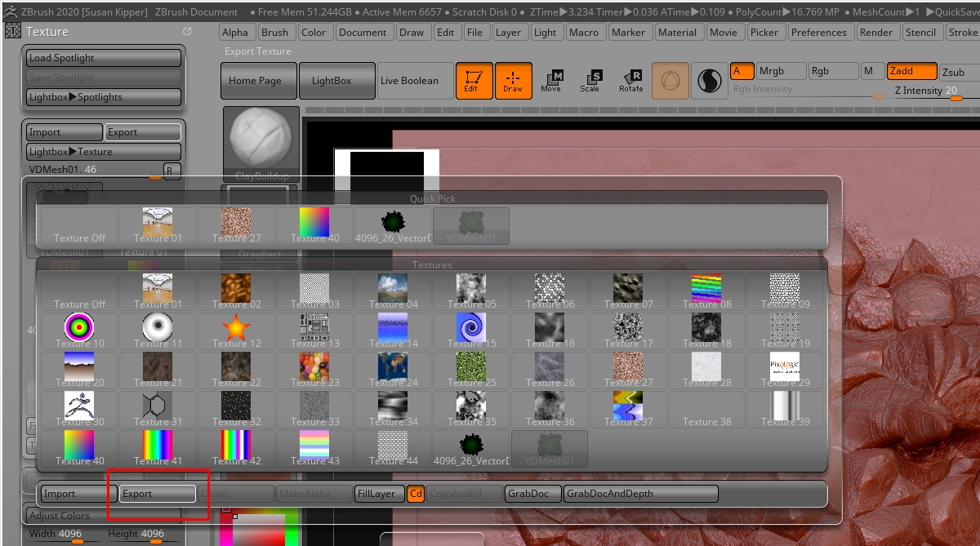
Task: Click Export in Texture palette
Action: [143, 132]
